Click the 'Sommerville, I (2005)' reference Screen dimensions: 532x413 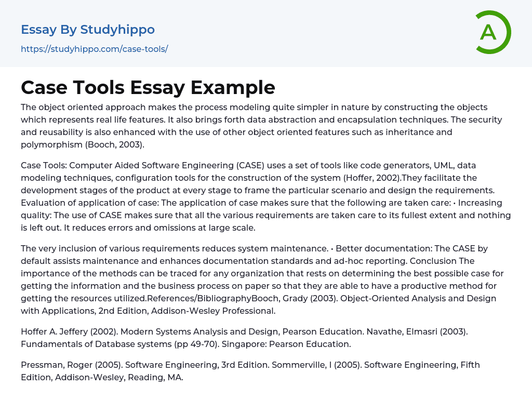[316, 365]
